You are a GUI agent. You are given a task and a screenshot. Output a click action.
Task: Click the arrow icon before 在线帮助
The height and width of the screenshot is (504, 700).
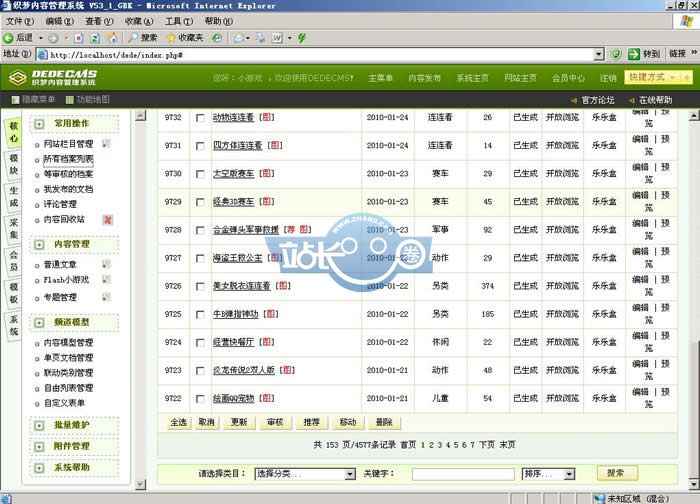[632, 100]
